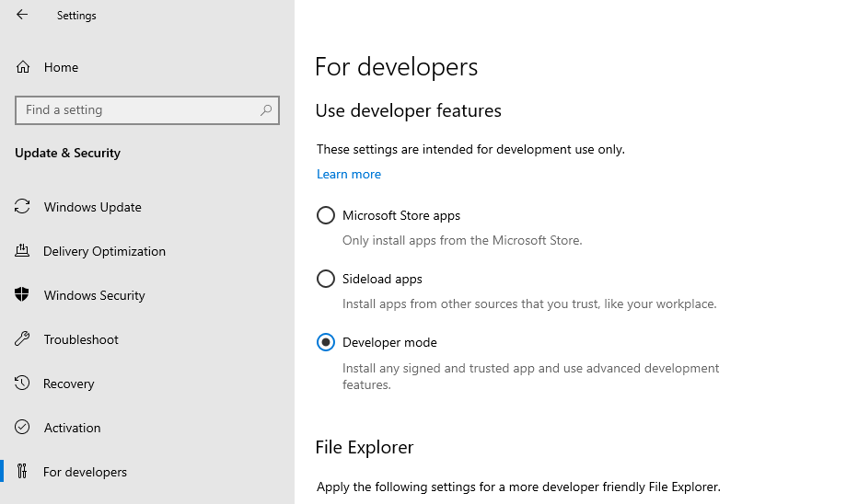Screen dimensions: 858x504
Task: Click the 'Install apps from other sources' description
Action: pos(529,304)
